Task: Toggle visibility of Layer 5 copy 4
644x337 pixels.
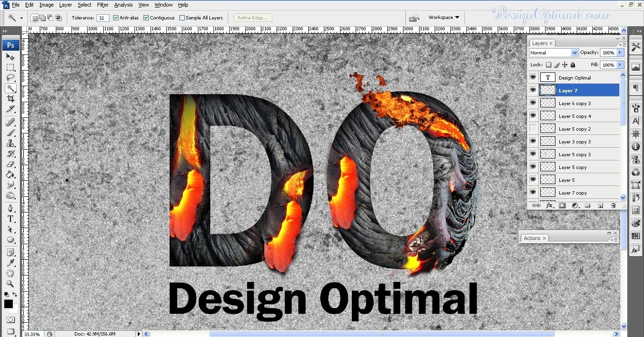Action: point(533,116)
